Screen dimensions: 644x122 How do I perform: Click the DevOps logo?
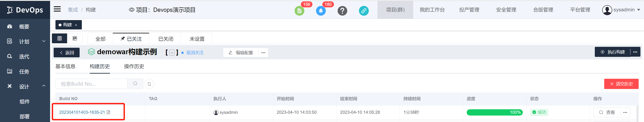[x=25, y=10]
